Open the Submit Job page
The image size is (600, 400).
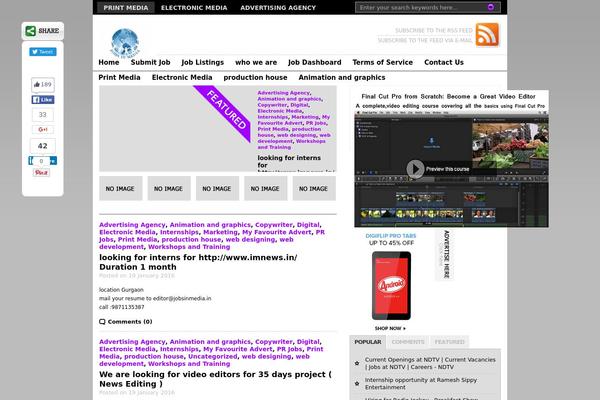[x=150, y=62]
